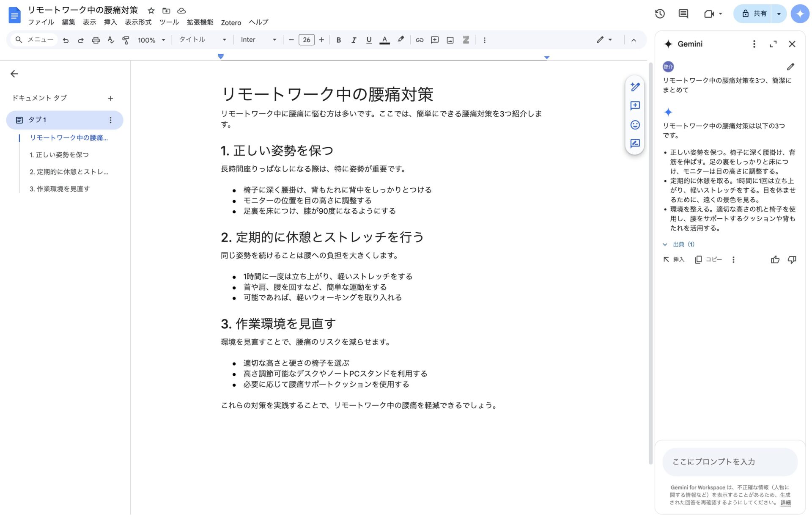Open the text color picker
This screenshot has height=517, width=812.
[x=384, y=40]
